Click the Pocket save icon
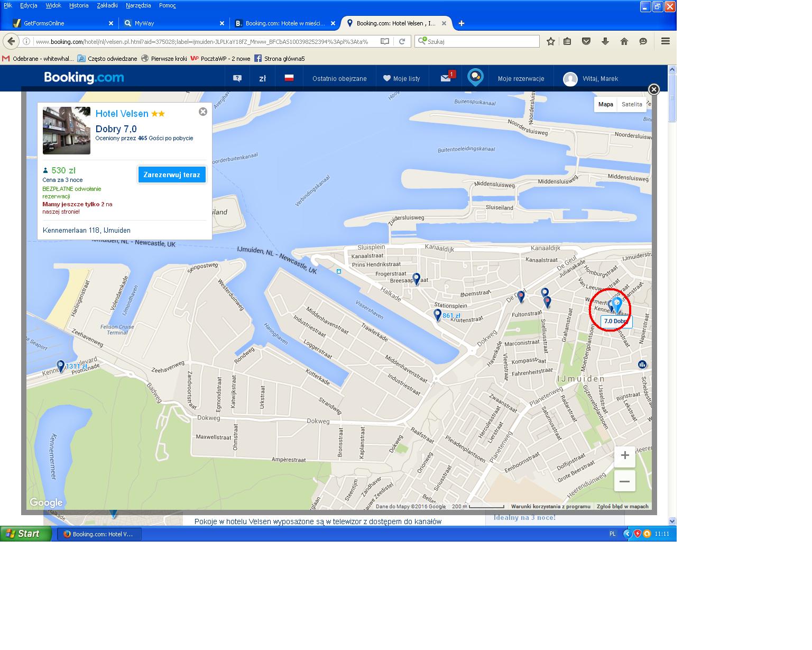This screenshot has width=812, height=650. (x=586, y=41)
